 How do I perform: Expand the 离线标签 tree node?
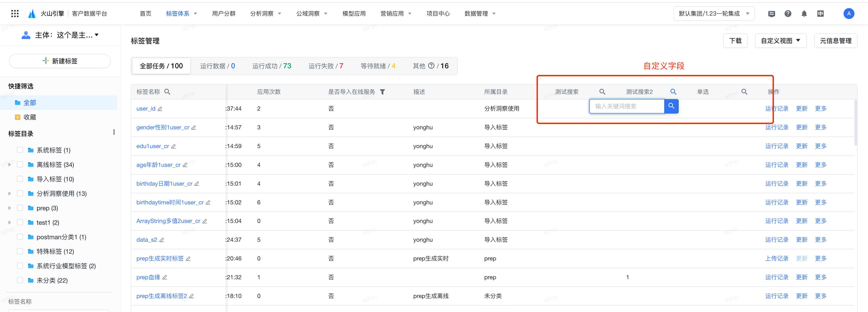click(9, 164)
